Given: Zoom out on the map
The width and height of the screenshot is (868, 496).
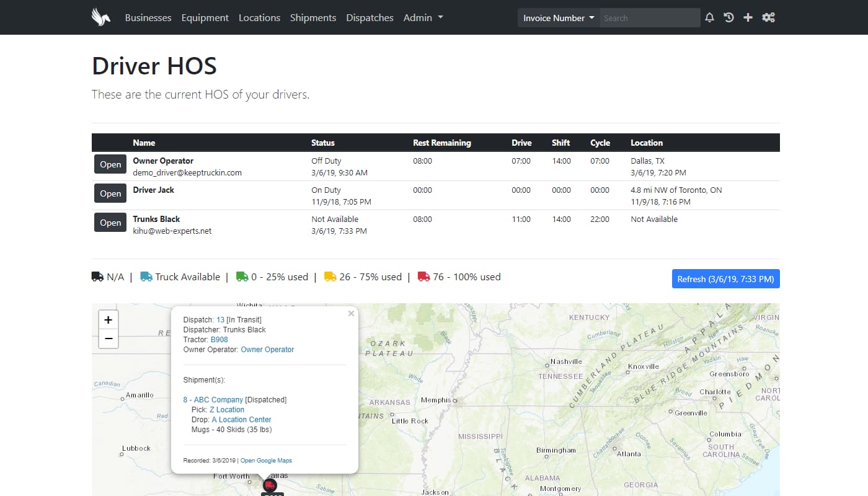Looking at the screenshot, I should [108, 339].
